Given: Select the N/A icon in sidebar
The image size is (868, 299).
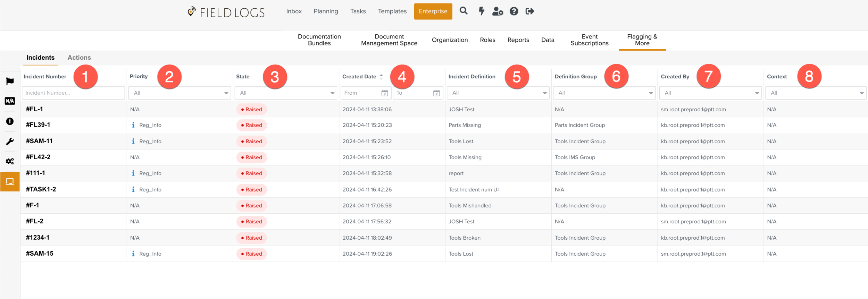Looking at the screenshot, I should pos(10,101).
